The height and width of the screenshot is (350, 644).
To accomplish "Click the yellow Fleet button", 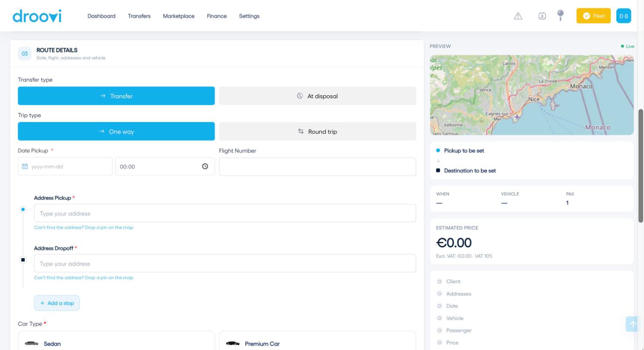I will [x=593, y=16].
